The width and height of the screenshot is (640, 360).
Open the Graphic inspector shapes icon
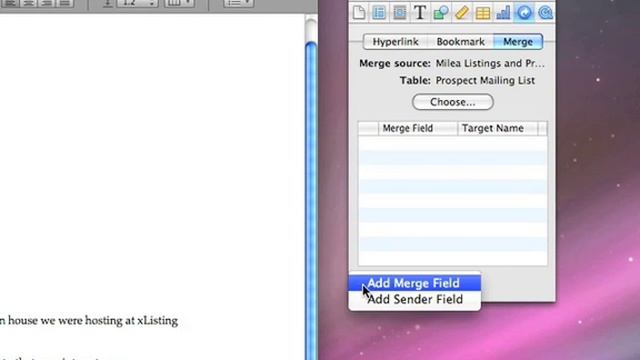pyautogui.click(x=441, y=12)
